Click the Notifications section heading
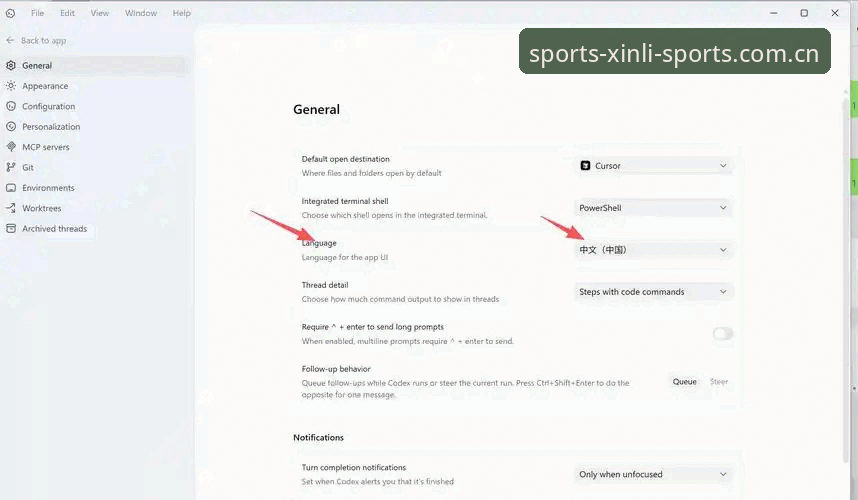858x500 pixels. 318,438
